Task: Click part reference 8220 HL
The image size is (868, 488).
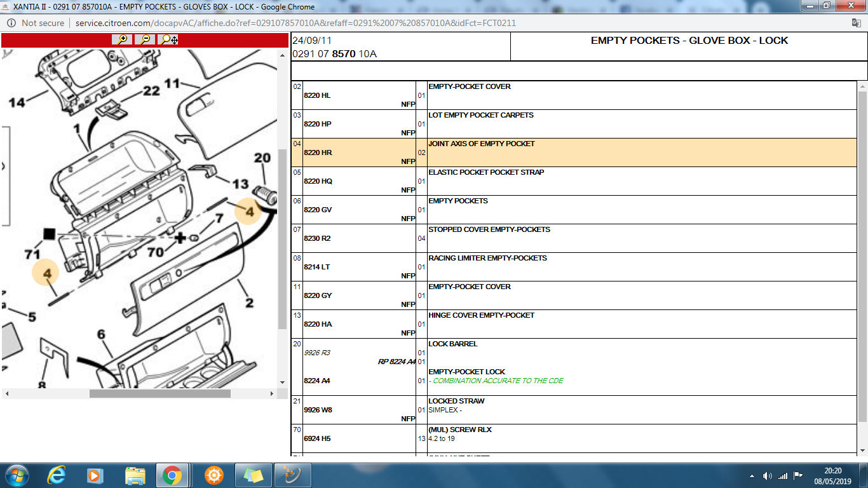Action: point(318,95)
